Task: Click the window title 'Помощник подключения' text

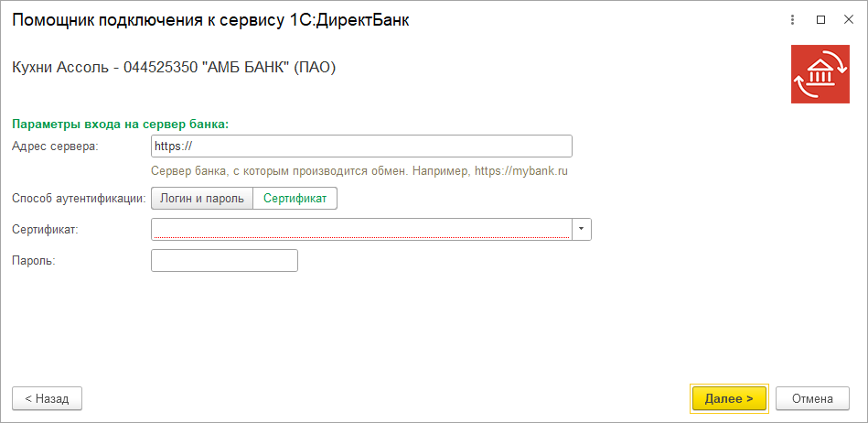Action: (x=210, y=20)
